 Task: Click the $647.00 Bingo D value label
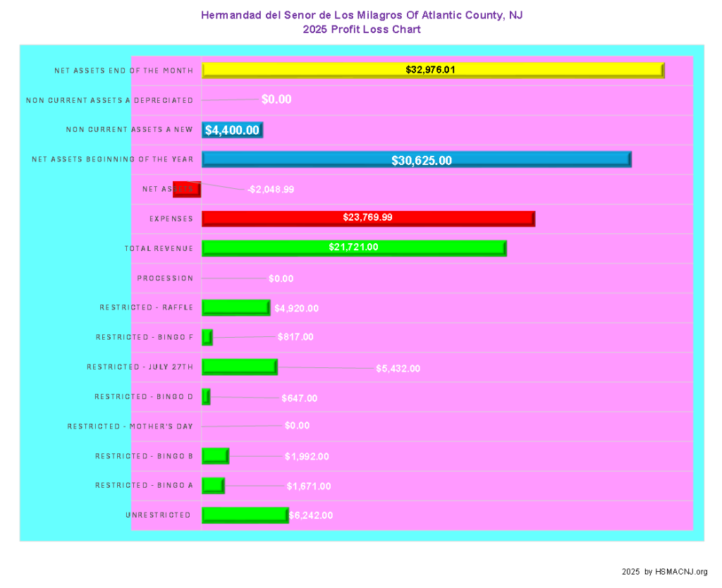(x=299, y=398)
